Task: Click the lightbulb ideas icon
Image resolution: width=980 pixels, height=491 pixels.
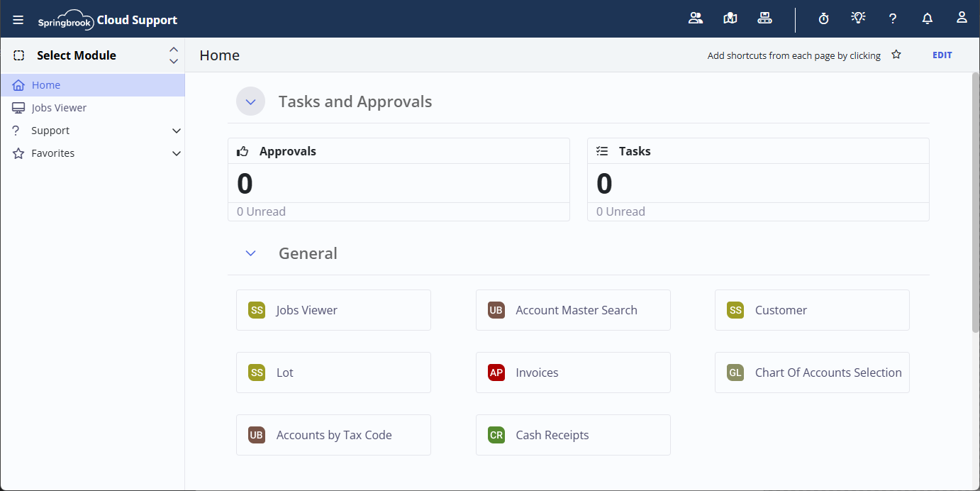Action: point(858,18)
